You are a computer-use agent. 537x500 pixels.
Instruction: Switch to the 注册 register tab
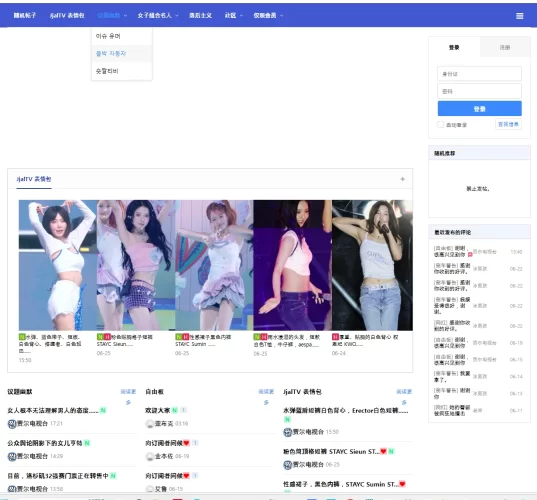(505, 47)
